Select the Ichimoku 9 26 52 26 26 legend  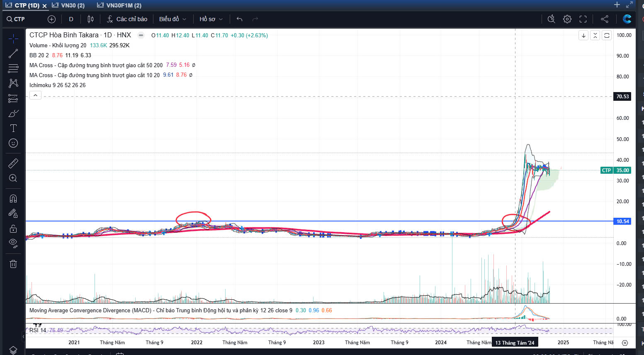click(58, 85)
